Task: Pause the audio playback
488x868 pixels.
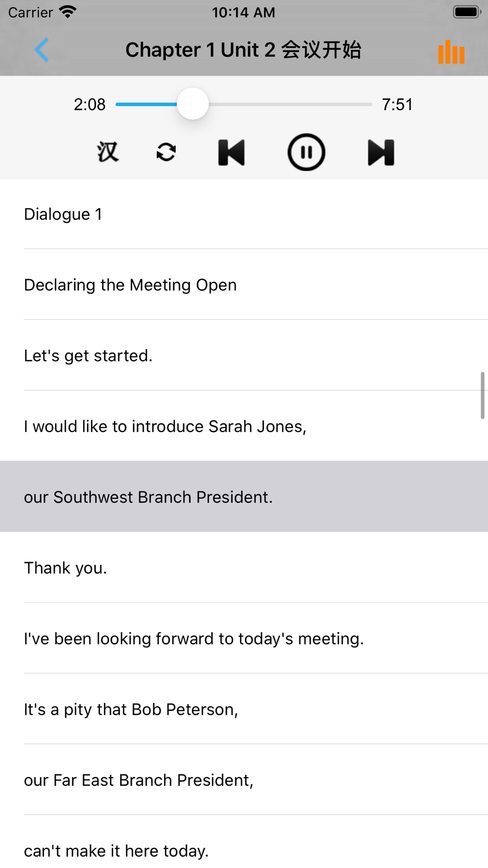Action: pos(306,152)
